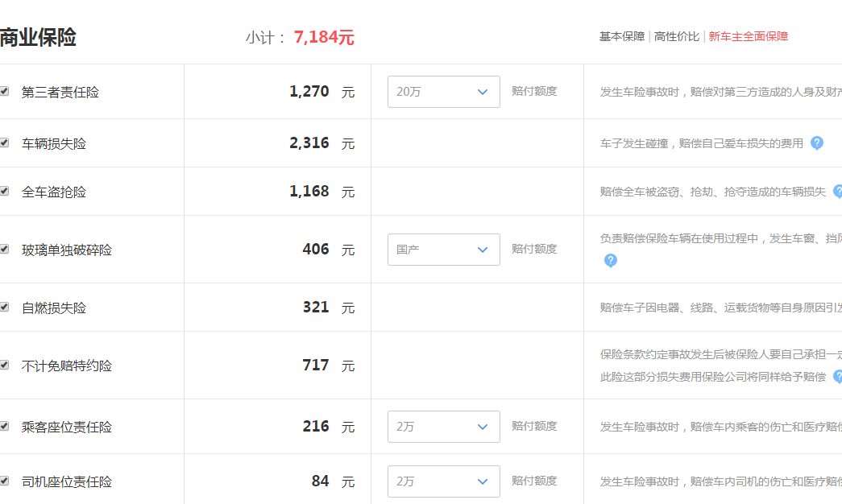Open the 2万 dropdown for 司机座位责任险
This screenshot has width=842, height=504.
point(443,481)
